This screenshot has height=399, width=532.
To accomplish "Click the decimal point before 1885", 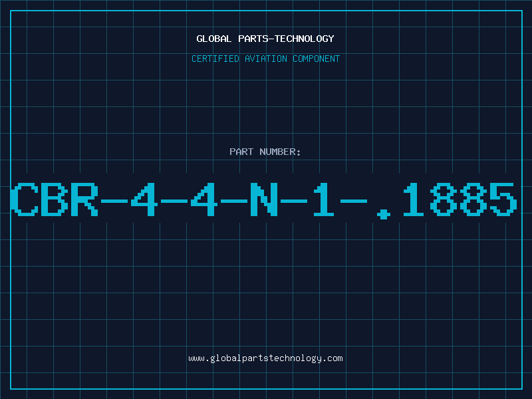I will tap(384, 213).
